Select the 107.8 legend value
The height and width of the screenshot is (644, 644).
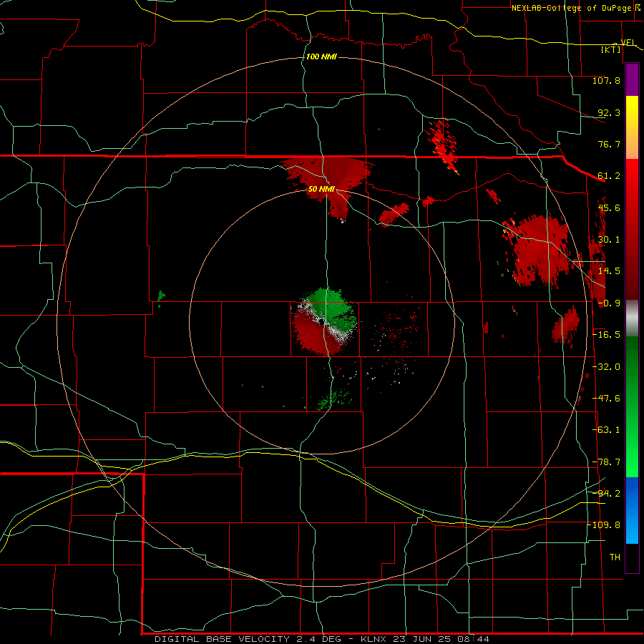click(606, 80)
